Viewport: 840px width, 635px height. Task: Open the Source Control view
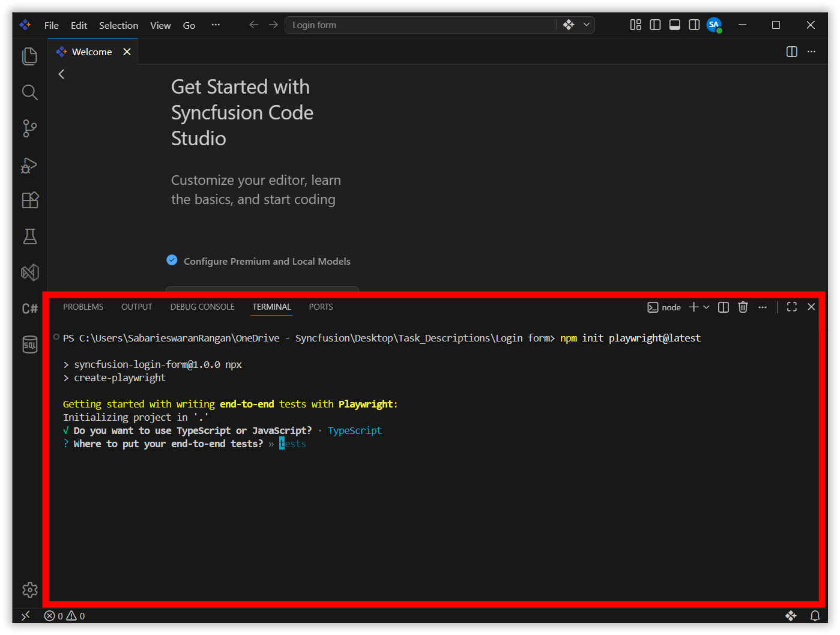click(29, 128)
